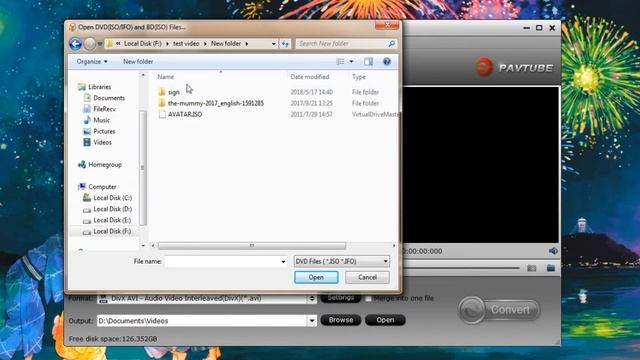Click the file list horizontal scrollbar
The width and height of the screenshot is (640, 360).
click(252, 245)
